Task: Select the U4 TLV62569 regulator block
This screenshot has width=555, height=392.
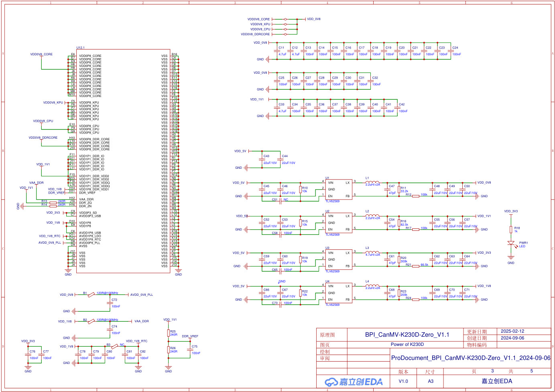Action: tap(339, 293)
